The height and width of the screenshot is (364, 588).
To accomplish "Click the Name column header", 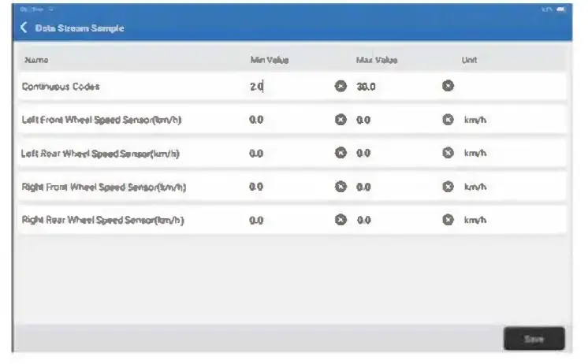I will pos(36,60).
